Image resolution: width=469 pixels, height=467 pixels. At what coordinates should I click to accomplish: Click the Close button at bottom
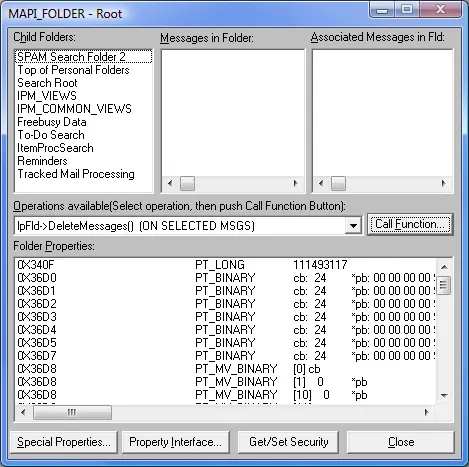tap(401, 442)
